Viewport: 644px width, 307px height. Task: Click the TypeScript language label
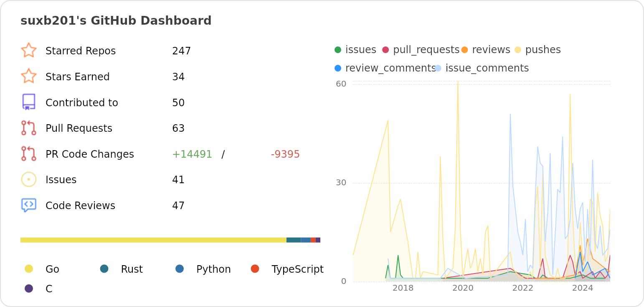(297, 269)
